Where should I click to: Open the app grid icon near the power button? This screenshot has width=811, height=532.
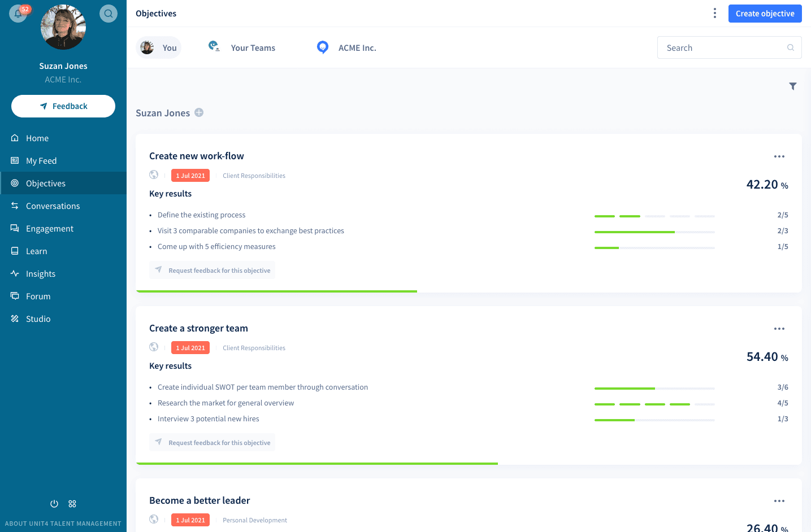pyautogui.click(x=72, y=503)
